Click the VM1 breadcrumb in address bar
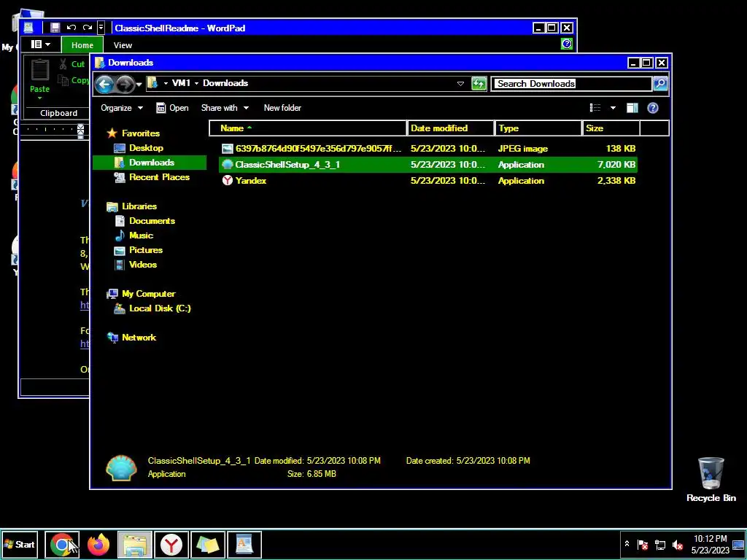This screenshot has height=560, width=747. pyautogui.click(x=181, y=83)
